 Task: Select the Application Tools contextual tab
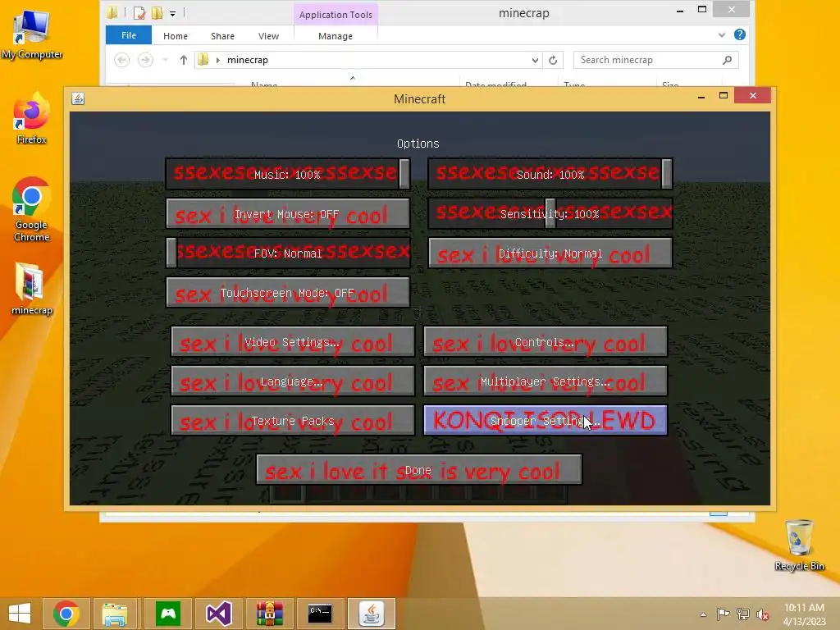[336, 15]
